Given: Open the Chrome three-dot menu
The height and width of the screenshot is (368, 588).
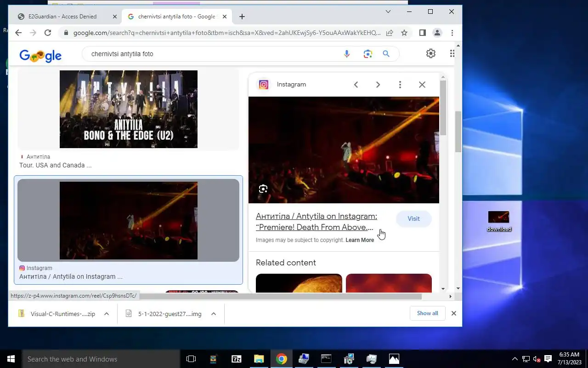Looking at the screenshot, I should [452, 33].
